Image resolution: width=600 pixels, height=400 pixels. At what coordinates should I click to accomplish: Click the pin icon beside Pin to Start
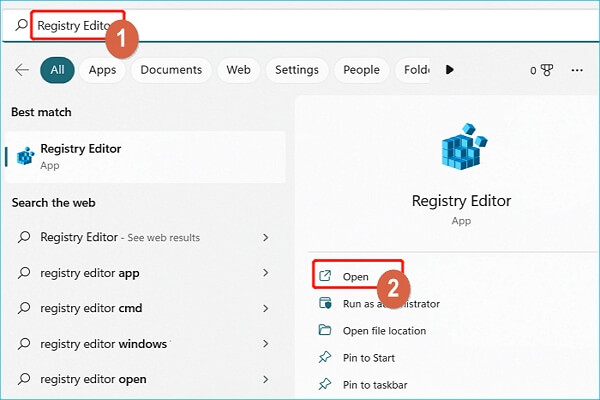coord(325,357)
